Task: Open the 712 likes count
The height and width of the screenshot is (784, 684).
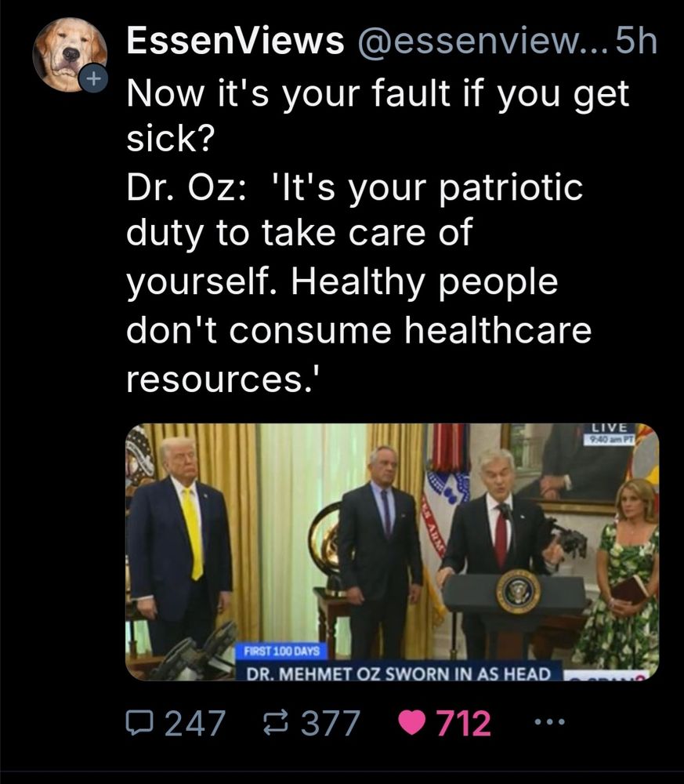Action: click(464, 723)
